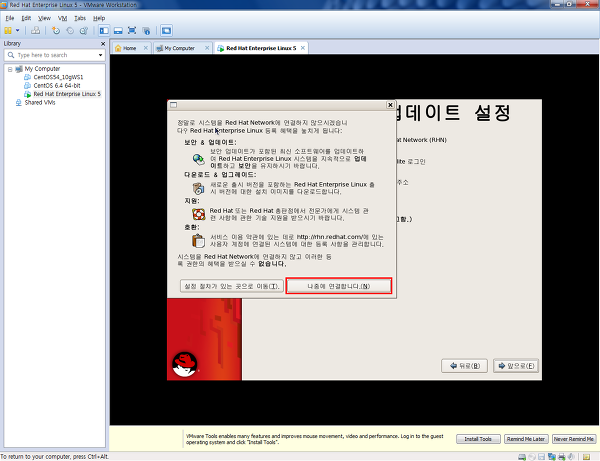Click the downloads and upgrades disc icon
The image size is (600, 461).
pos(199,188)
